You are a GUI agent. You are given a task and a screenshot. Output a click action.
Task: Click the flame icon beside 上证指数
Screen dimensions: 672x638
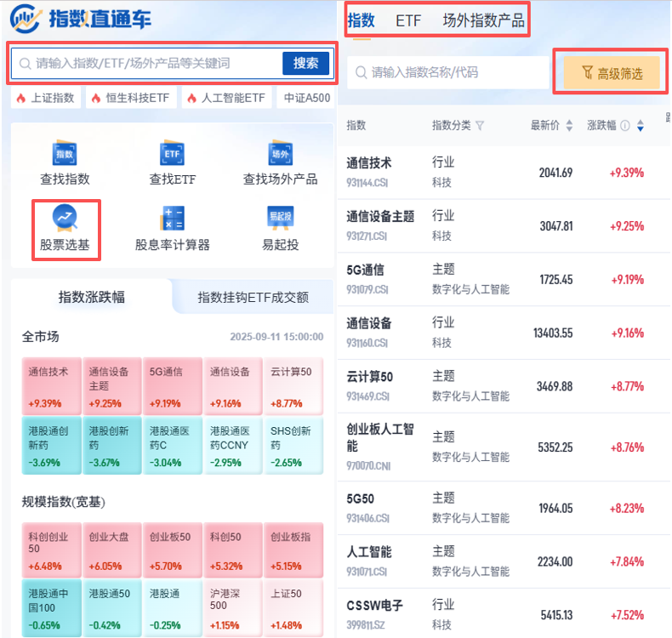coord(20,98)
